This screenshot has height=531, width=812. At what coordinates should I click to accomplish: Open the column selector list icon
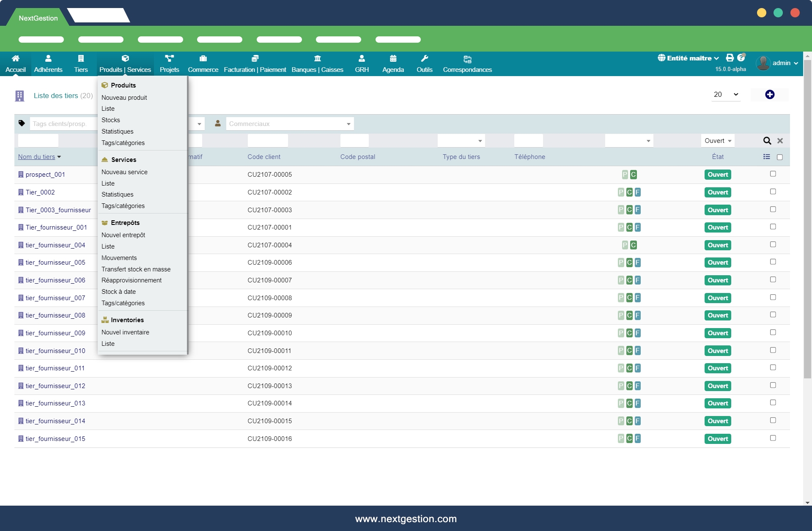[x=766, y=157]
